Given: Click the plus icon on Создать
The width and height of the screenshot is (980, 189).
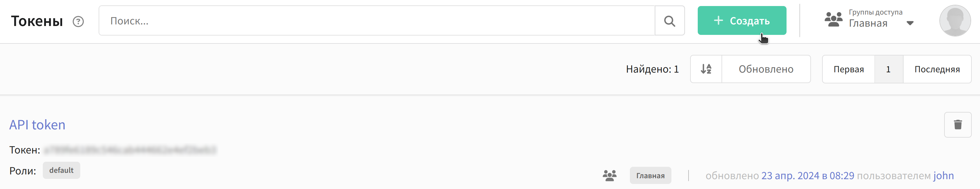Looking at the screenshot, I should 718,21.
